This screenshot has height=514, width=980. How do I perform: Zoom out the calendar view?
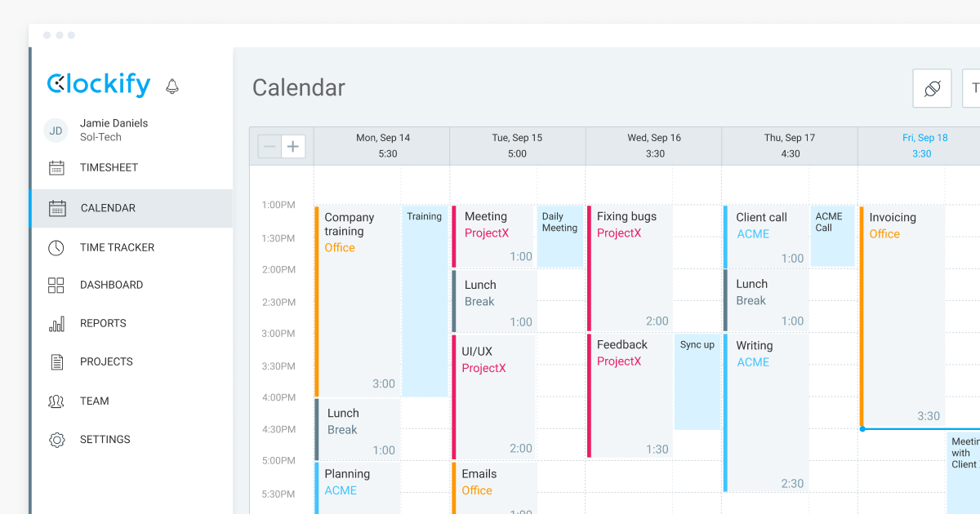pos(269,146)
